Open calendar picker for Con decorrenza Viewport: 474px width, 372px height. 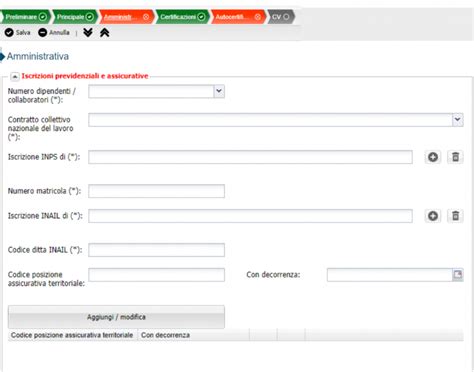pos(458,275)
